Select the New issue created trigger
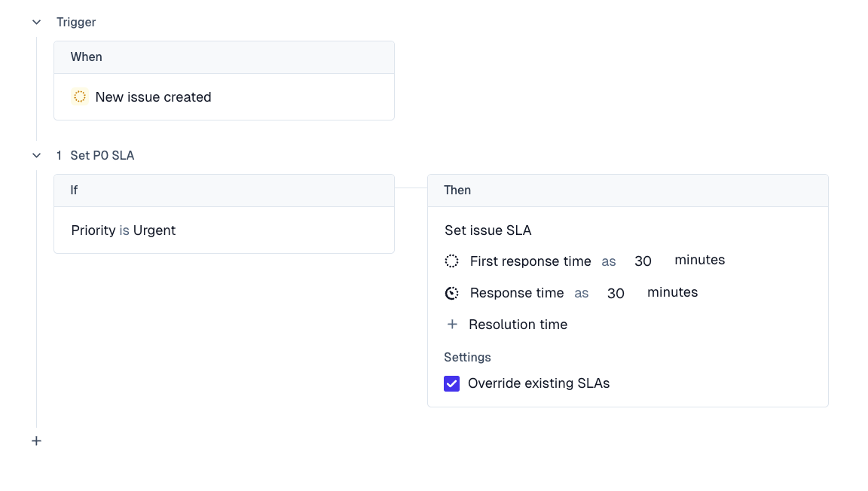 pyautogui.click(x=153, y=97)
